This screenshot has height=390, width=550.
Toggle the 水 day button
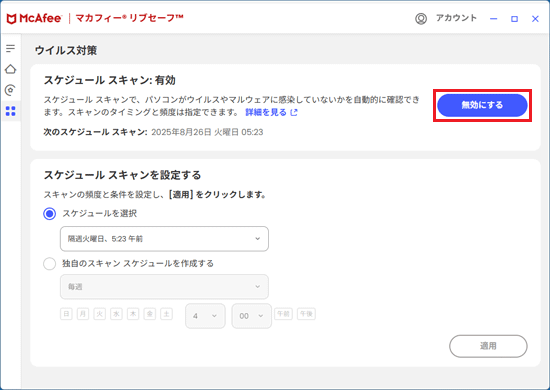(x=116, y=314)
